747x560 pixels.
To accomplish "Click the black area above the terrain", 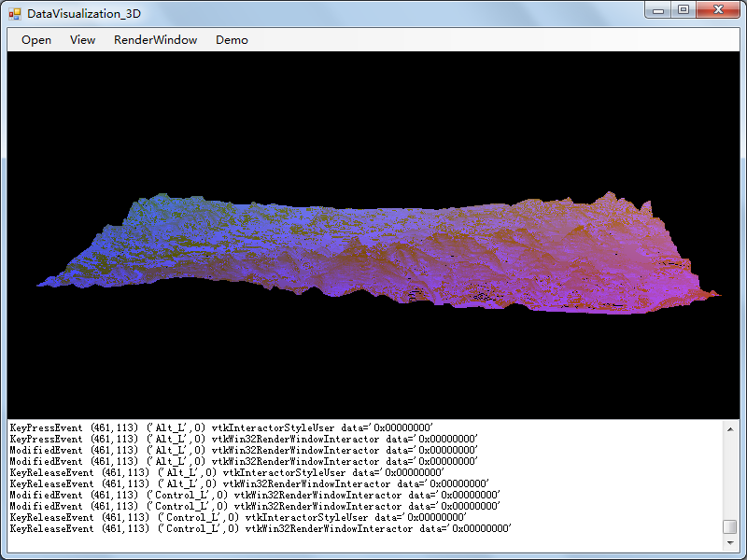I will click(373, 119).
